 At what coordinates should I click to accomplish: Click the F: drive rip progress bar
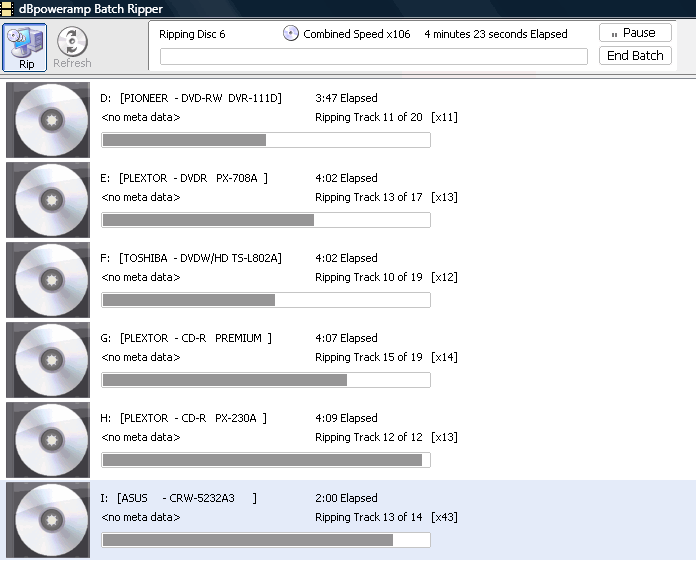coord(266,300)
